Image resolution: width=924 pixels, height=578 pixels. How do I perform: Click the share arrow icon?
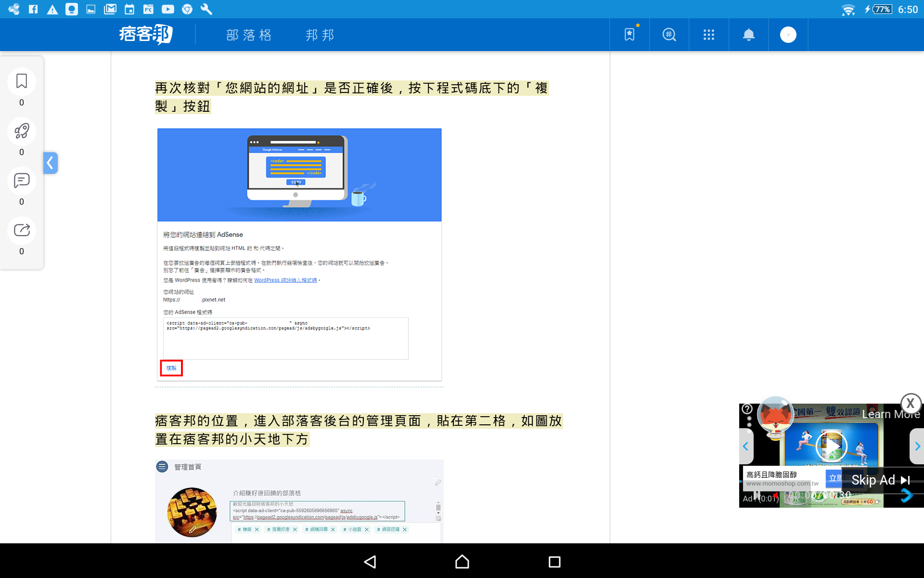[22, 230]
